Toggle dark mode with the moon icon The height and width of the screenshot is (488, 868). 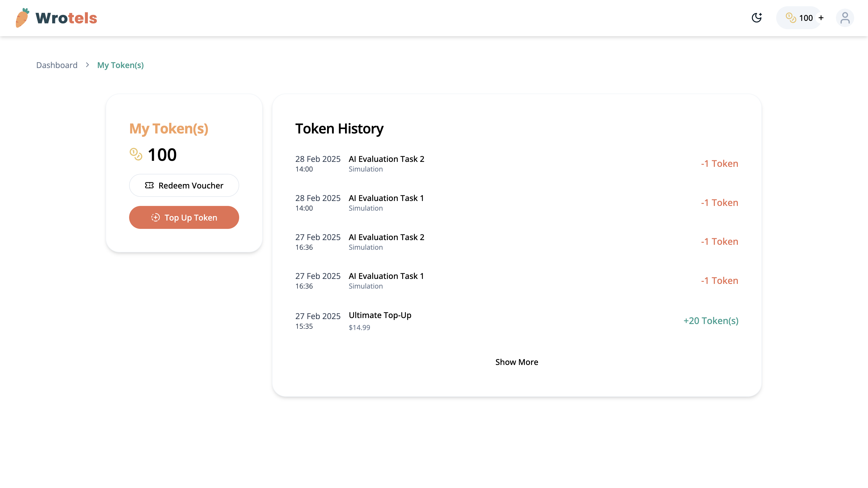pos(756,17)
